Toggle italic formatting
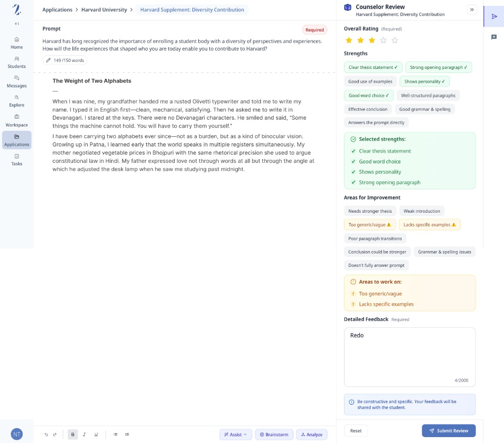This screenshot has height=443, width=504. (84, 434)
